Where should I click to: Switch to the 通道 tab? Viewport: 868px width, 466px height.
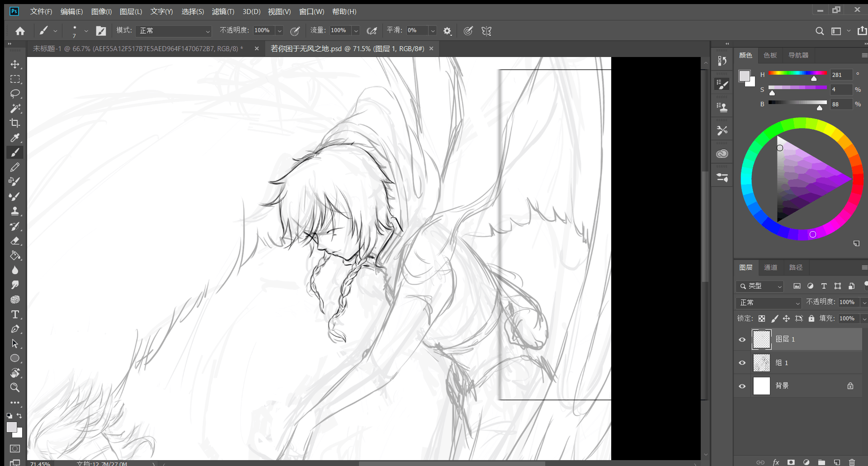[x=770, y=267]
